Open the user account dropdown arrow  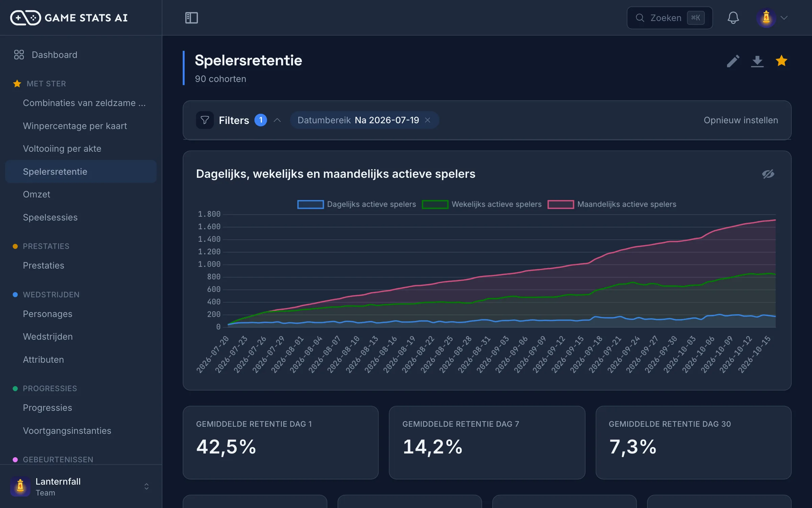click(784, 18)
